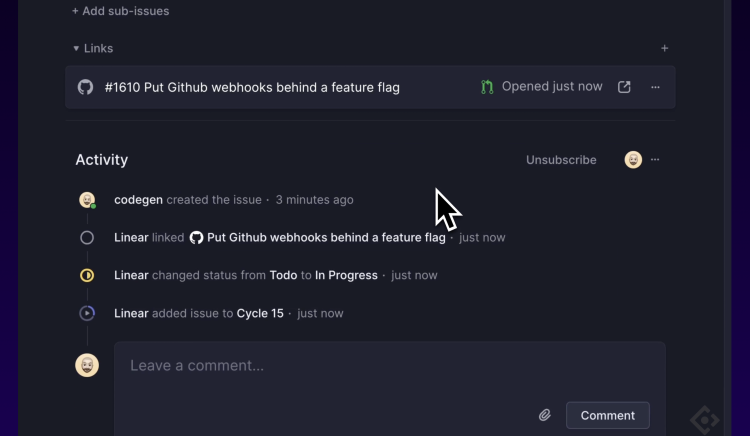The width and height of the screenshot is (750, 436).
Task: Collapse the Links section triangle
Action: point(76,48)
